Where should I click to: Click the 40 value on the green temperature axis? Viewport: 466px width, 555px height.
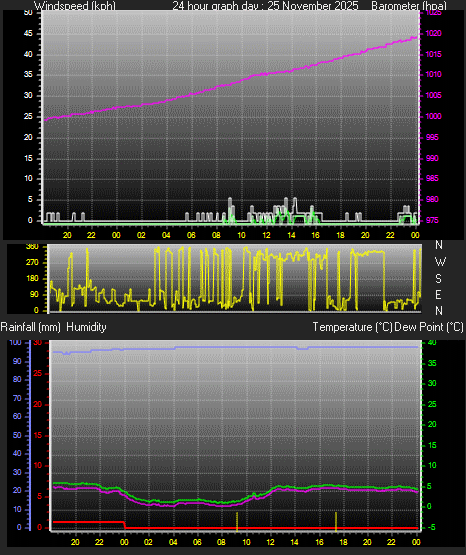coord(432,342)
